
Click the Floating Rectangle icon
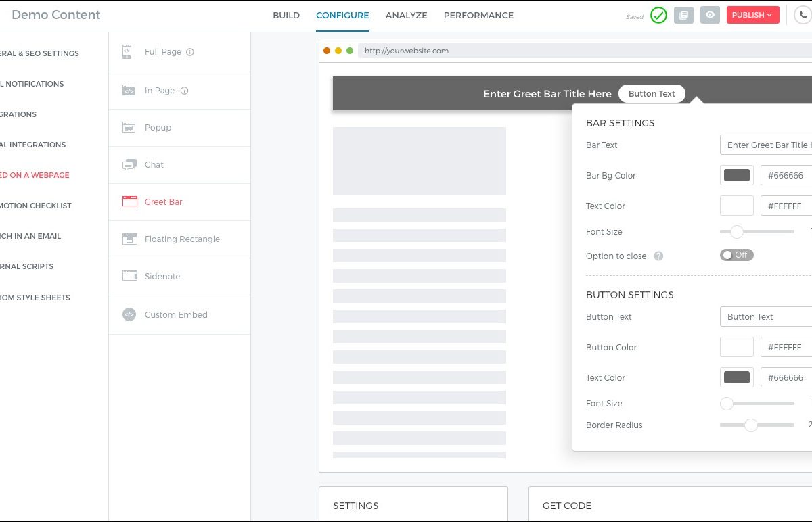[129, 239]
